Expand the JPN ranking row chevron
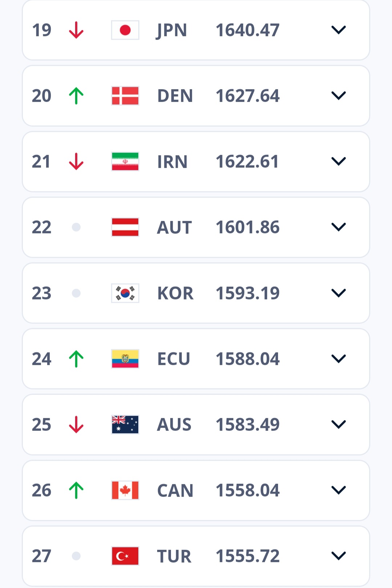The height and width of the screenshot is (588, 392). point(339,30)
